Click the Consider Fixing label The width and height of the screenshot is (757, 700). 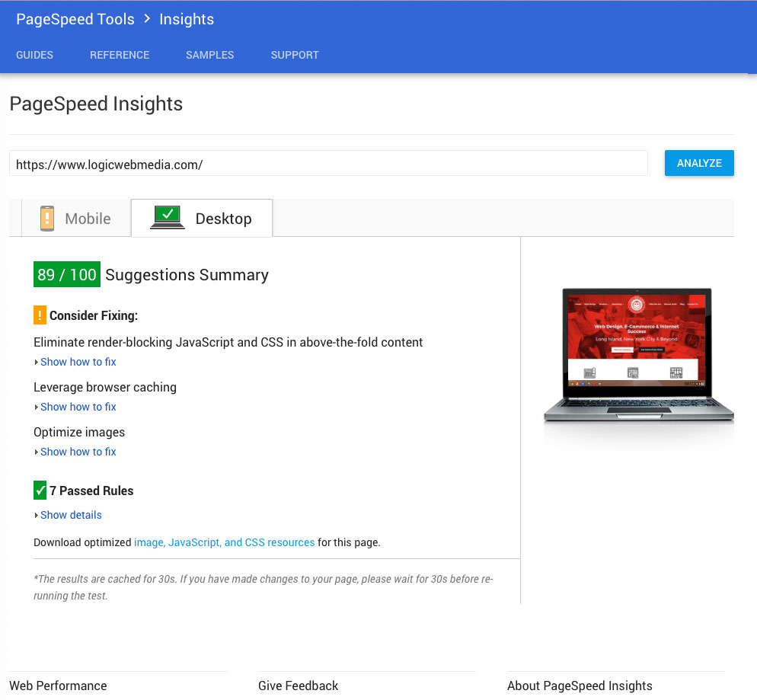click(94, 315)
